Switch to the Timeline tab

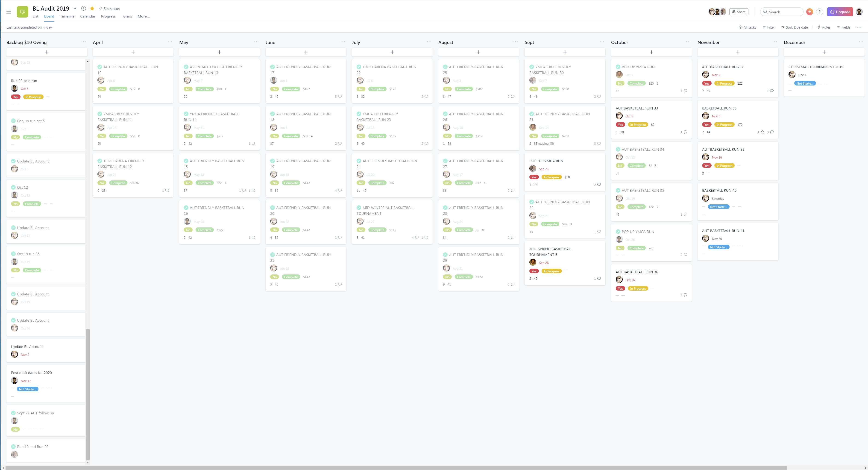pos(67,16)
